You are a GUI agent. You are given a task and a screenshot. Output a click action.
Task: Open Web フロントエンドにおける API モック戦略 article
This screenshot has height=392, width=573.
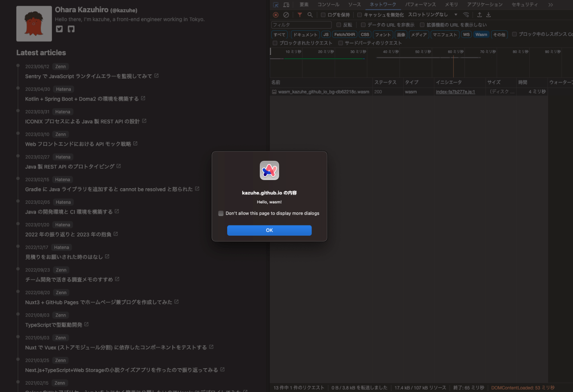78,144
